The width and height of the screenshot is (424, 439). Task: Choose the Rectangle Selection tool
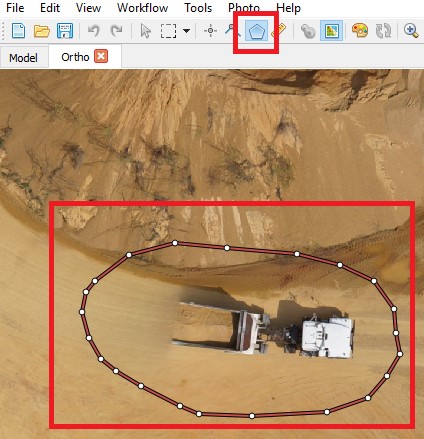[x=169, y=31]
